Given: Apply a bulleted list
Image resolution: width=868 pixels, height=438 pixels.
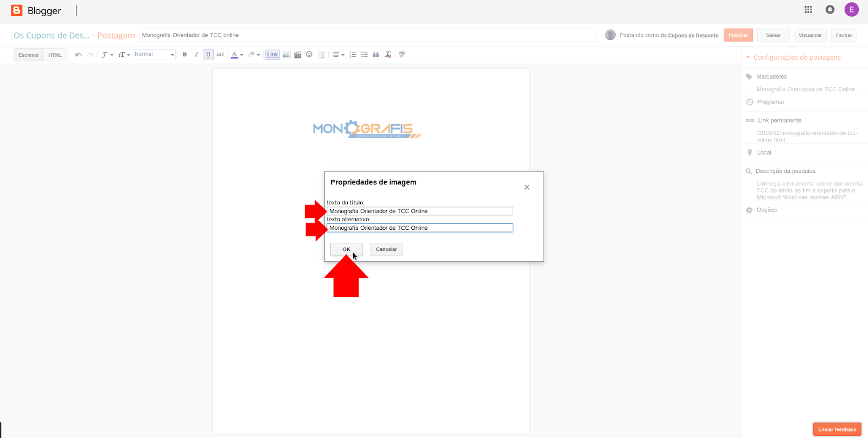Looking at the screenshot, I should pyautogui.click(x=365, y=55).
